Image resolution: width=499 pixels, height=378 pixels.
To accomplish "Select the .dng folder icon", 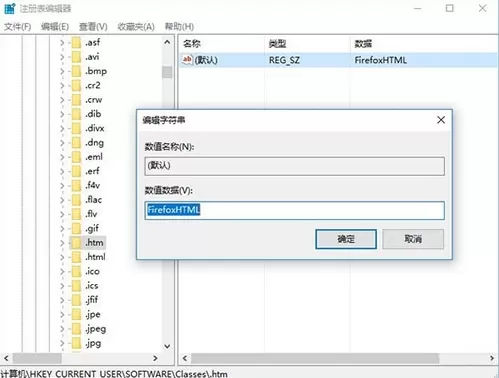I will coord(76,143).
